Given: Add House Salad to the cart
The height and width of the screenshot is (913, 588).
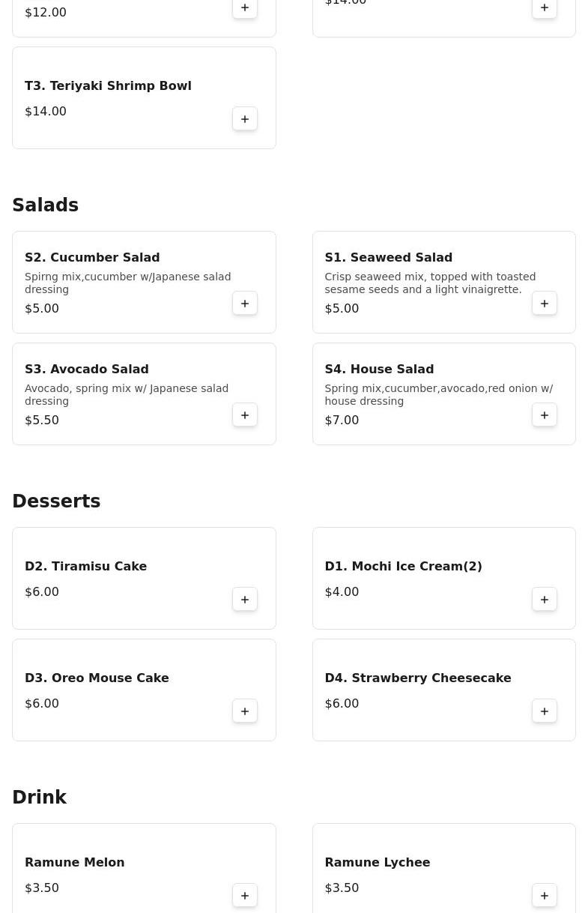Looking at the screenshot, I should pyautogui.click(x=545, y=415).
